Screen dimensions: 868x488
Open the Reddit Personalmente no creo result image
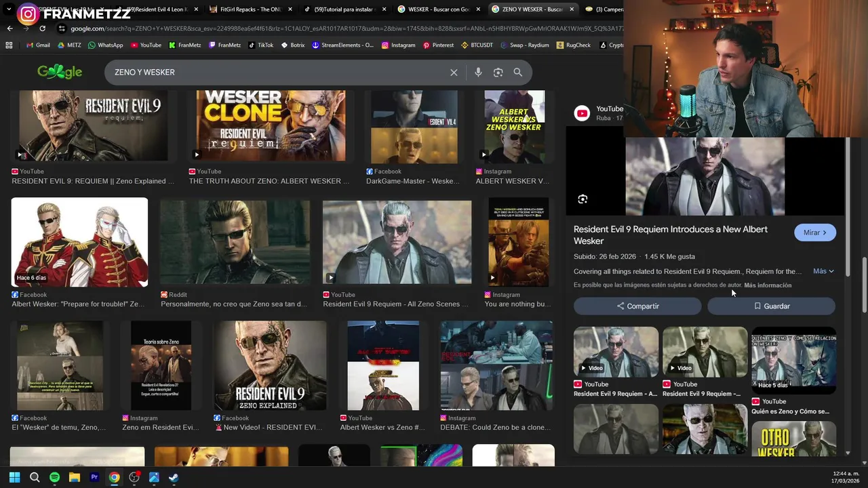click(235, 242)
